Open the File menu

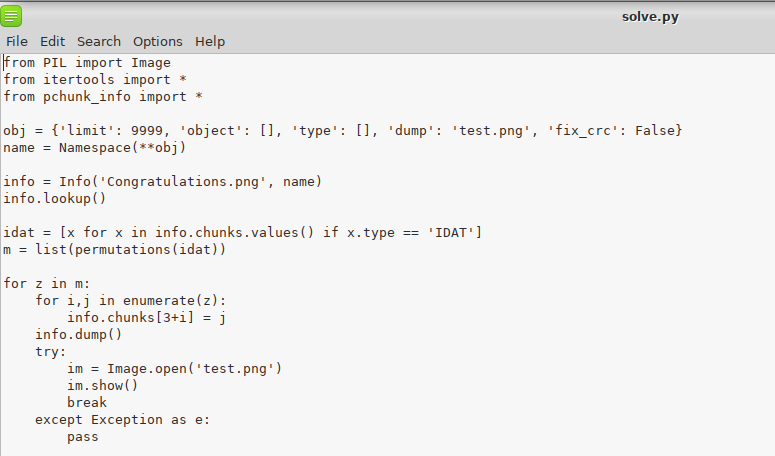tap(17, 41)
